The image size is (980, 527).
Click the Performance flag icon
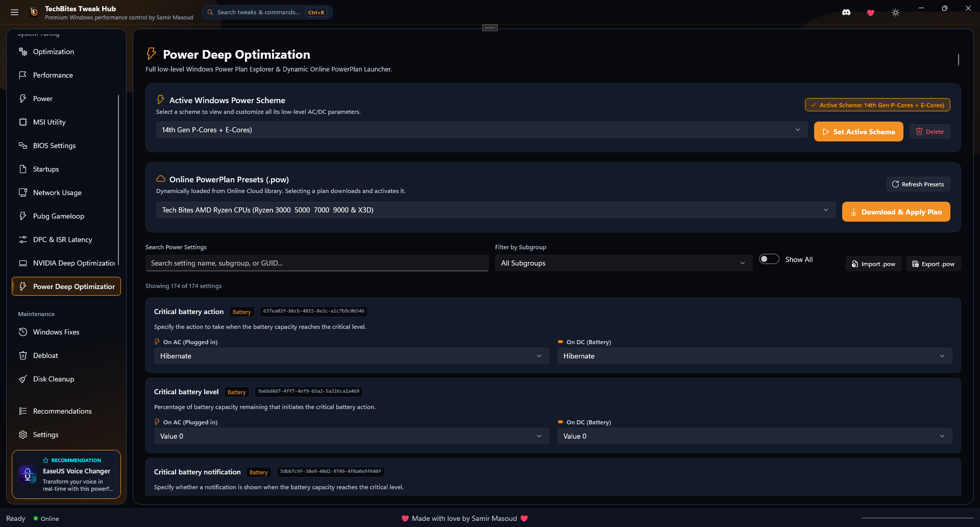[x=23, y=75]
